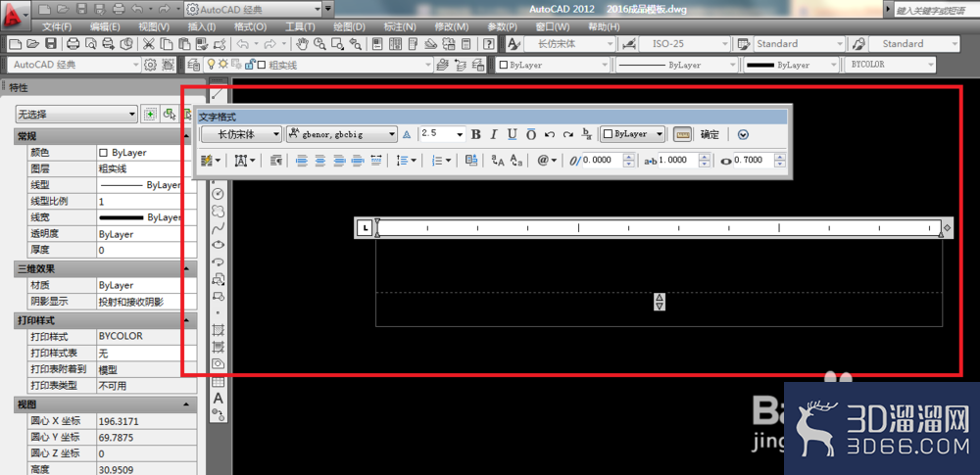Image resolution: width=980 pixels, height=475 pixels.
Task: Open the Line Spacing dropdown
Action: [x=407, y=161]
